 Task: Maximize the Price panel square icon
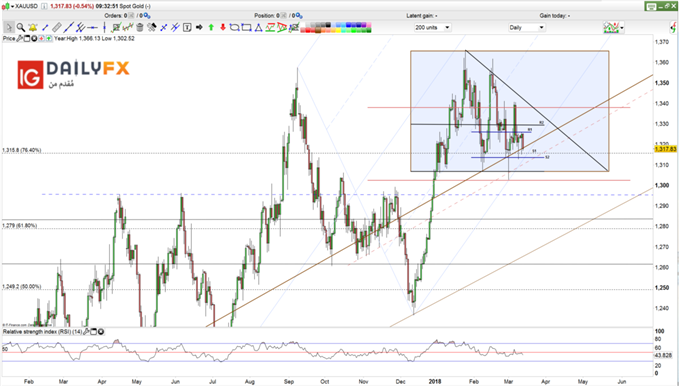coord(27,39)
